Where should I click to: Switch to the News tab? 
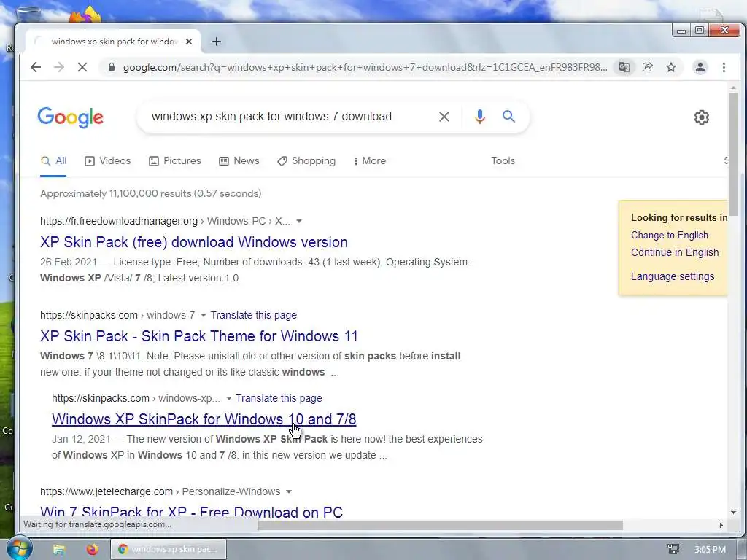[x=239, y=161]
